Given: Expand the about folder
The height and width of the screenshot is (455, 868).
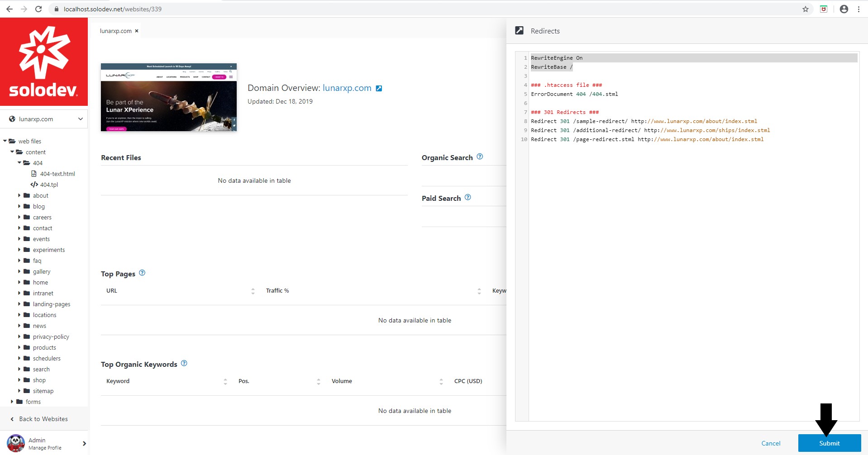Looking at the screenshot, I should 19,195.
